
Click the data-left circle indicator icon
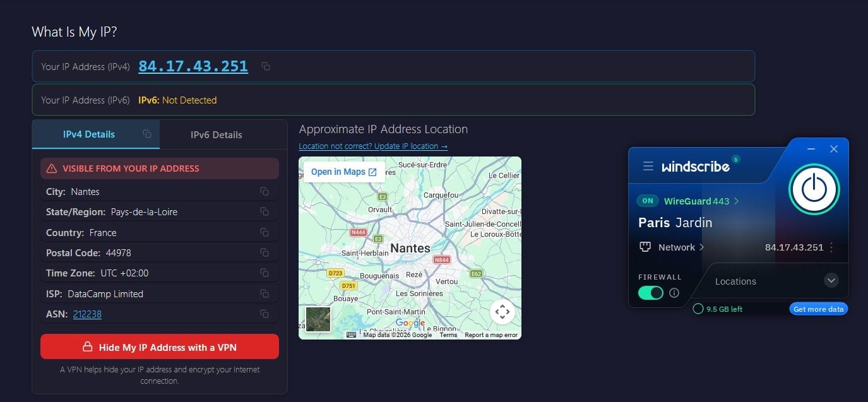pos(698,309)
